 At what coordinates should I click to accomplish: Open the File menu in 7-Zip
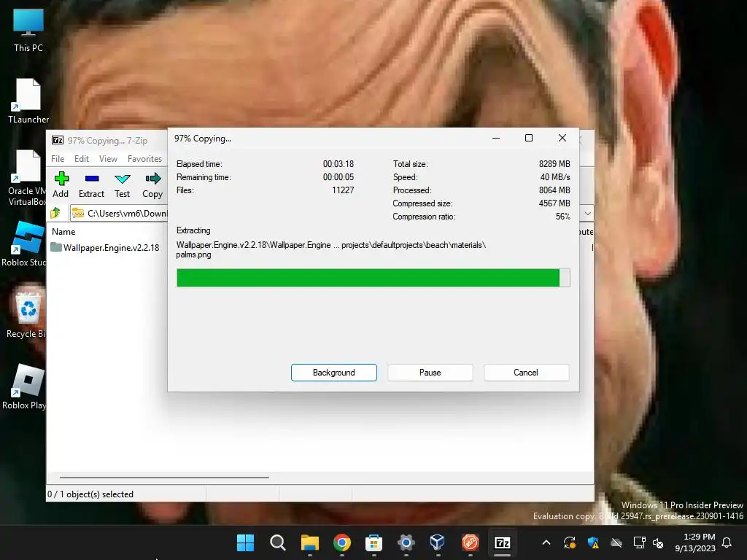click(58, 159)
